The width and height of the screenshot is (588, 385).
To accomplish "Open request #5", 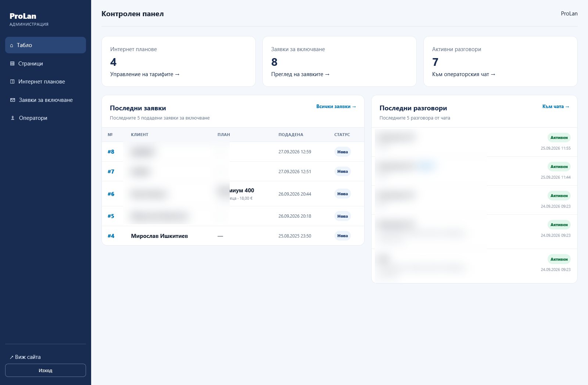I will [111, 216].
